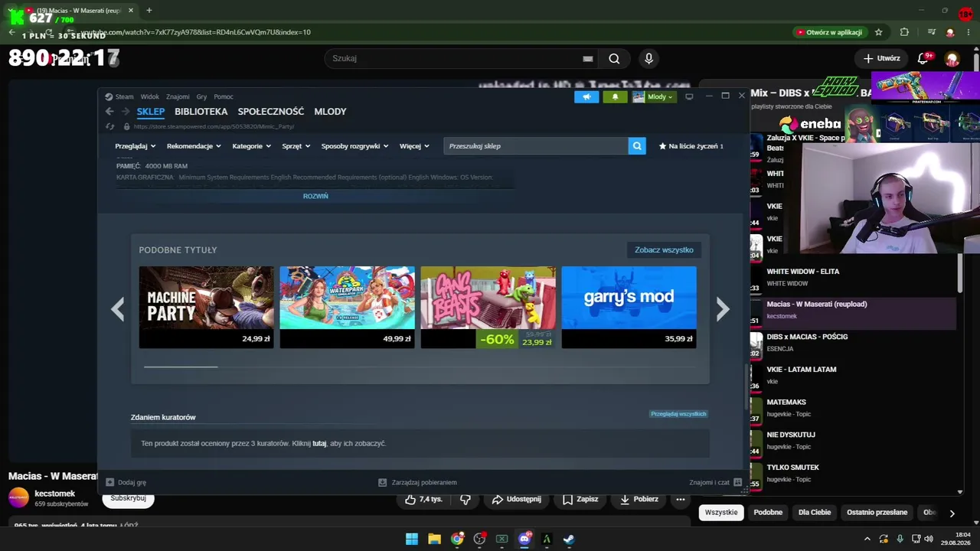The image size is (980, 551).
Task: Open the Więcej dropdown
Action: (414, 146)
